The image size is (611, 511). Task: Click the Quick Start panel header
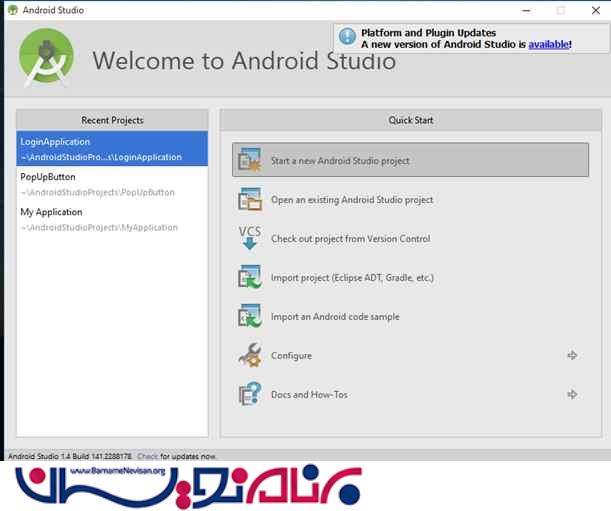411,120
